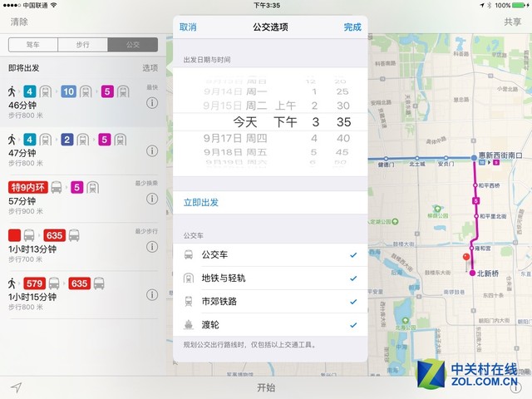Tap 共享 share button
This screenshot has width=532, height=399.
coord(512,22)
